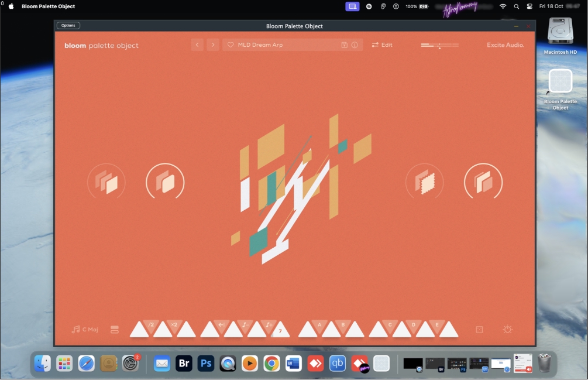Toggle the keyboard layout rows icon
The width and height of the screenshot is (588, 380).
pyautogui.click(x=115, y=330)
